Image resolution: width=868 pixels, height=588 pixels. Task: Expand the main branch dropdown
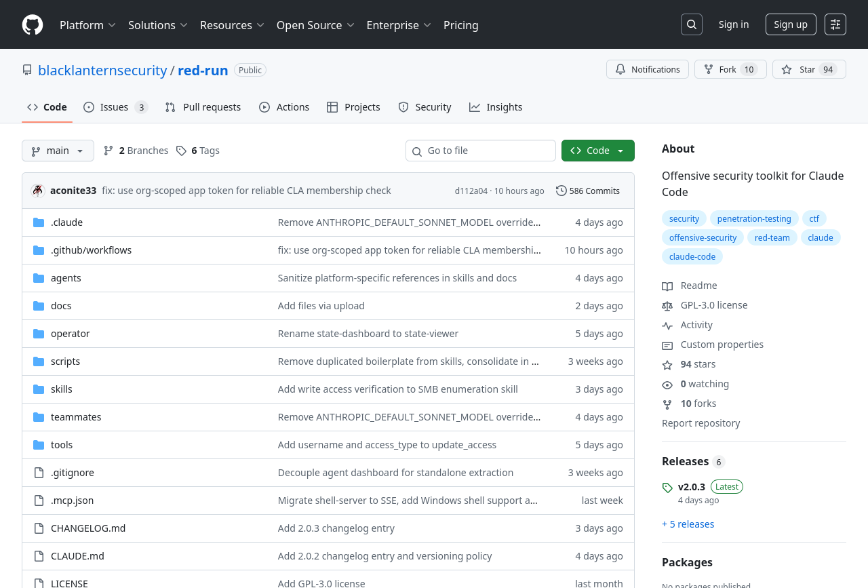[58, 151]
